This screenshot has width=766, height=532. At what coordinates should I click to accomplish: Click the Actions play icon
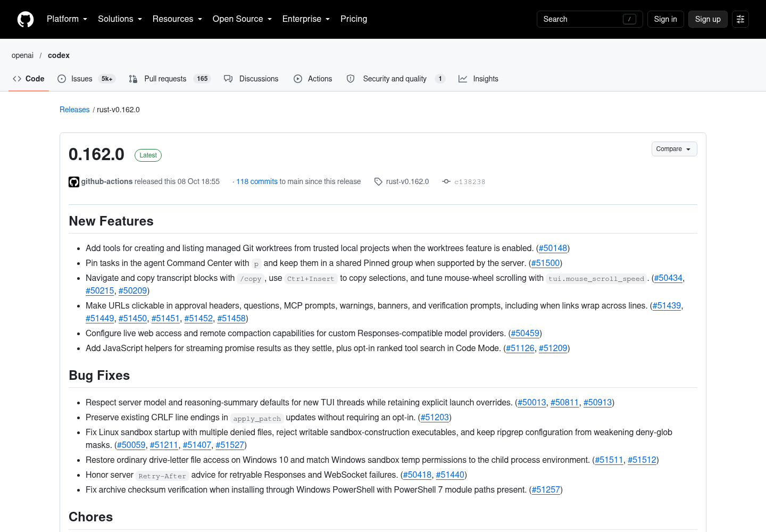click(298, 79)
